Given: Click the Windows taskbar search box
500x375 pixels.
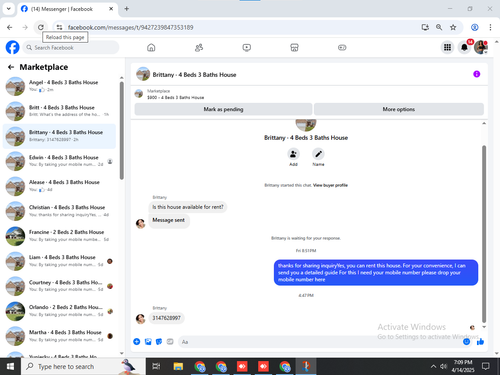Looking at the screenshot, I should pyautogui.click(x=83, y=366).
